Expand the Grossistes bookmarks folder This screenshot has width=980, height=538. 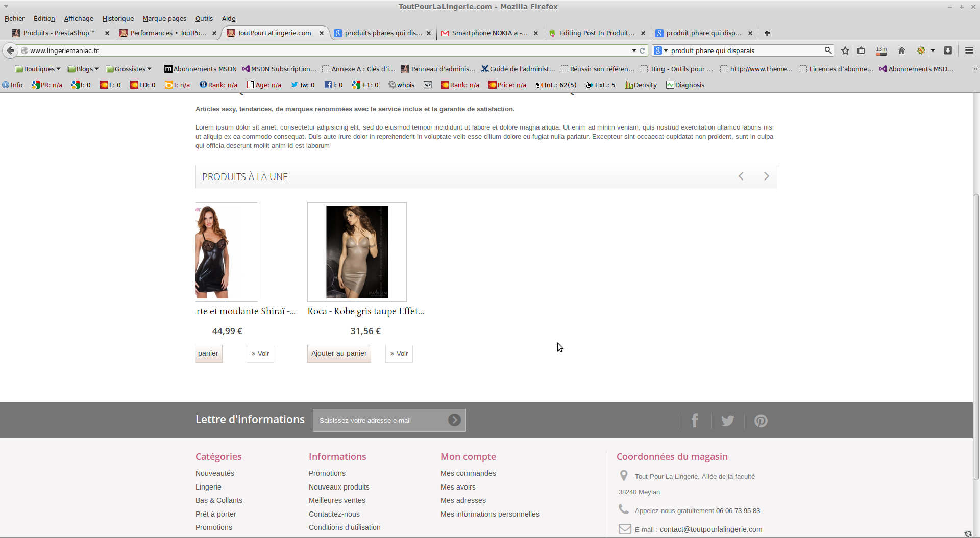pos(129,69)
